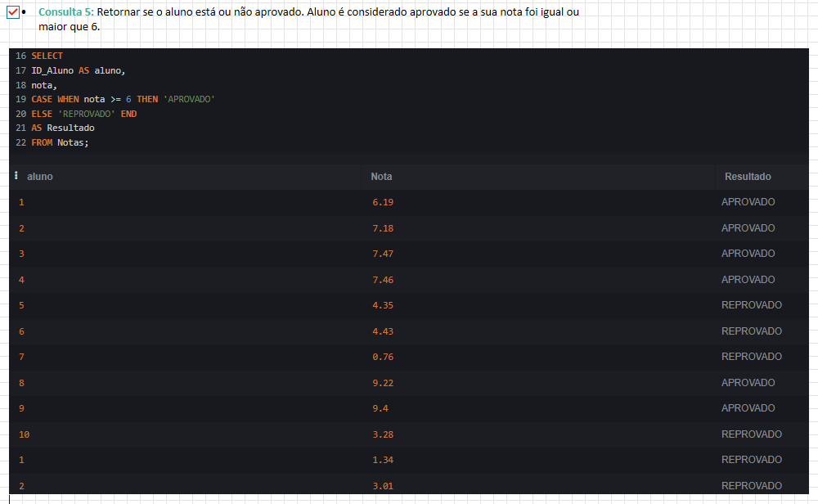Click the Consulta 5 heading text

pyautogui.click(x=65, y=12)
